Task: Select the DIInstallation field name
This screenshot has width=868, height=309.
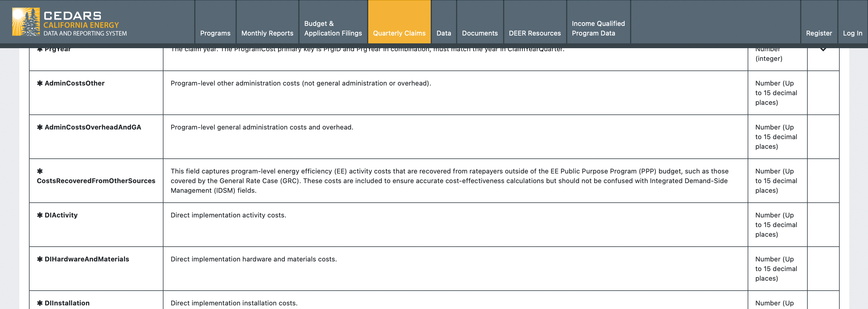Action: 67,303
